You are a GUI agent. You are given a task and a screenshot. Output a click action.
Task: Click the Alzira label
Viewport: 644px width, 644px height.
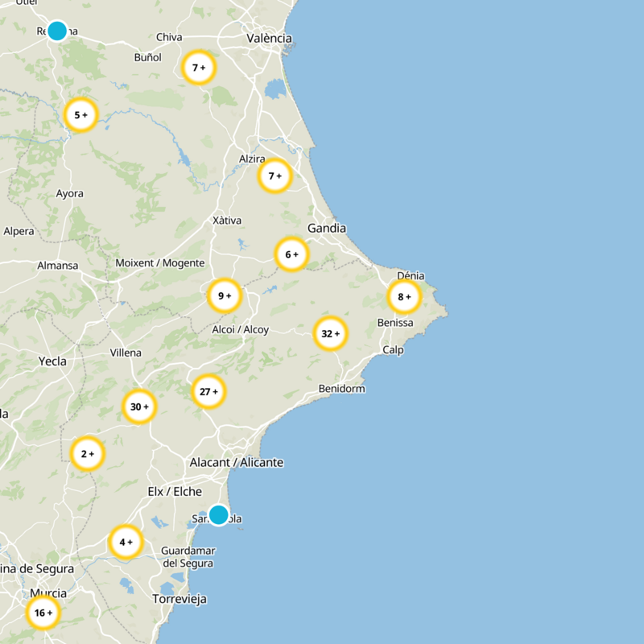252,159
